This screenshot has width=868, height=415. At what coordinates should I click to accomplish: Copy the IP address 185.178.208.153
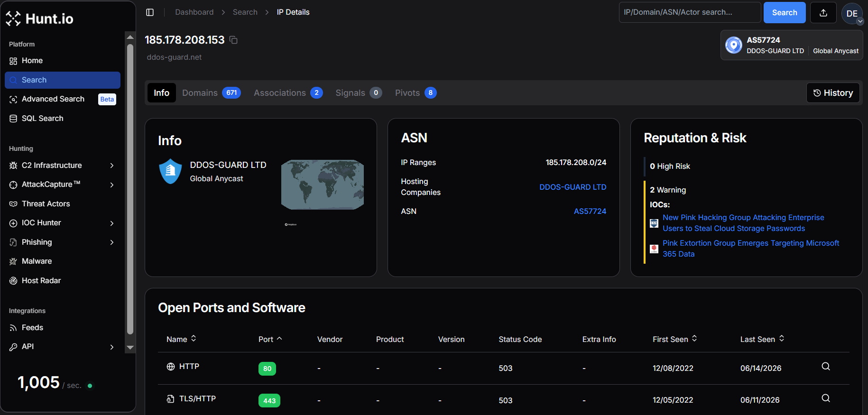pos(233,40)
